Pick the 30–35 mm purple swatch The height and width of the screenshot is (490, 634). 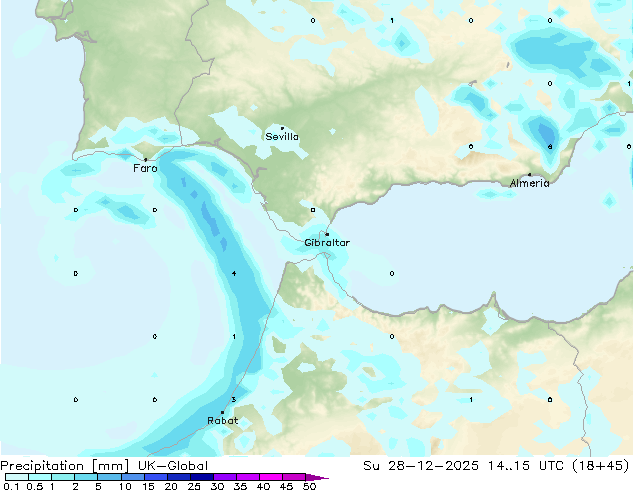click(225, 477)
